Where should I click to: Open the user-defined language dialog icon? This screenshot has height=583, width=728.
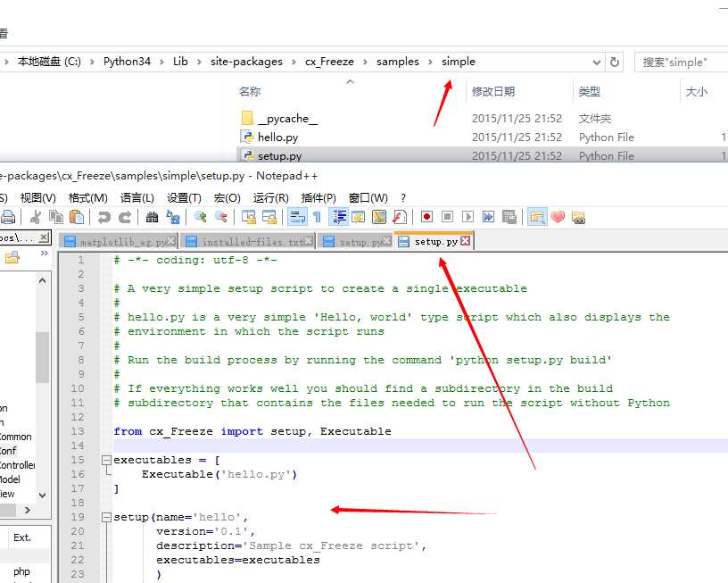click(359, 217)
